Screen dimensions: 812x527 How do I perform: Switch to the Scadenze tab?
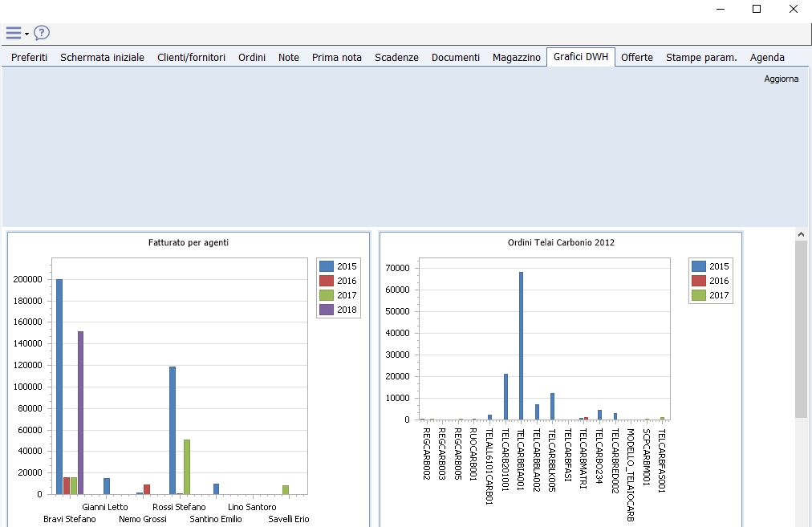coord(396,58)
